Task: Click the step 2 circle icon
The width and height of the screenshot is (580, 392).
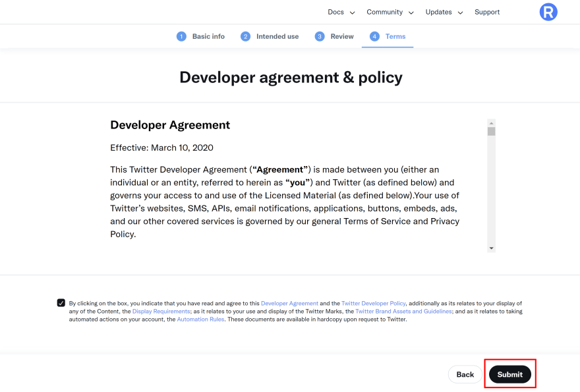Action: point(245,37)
